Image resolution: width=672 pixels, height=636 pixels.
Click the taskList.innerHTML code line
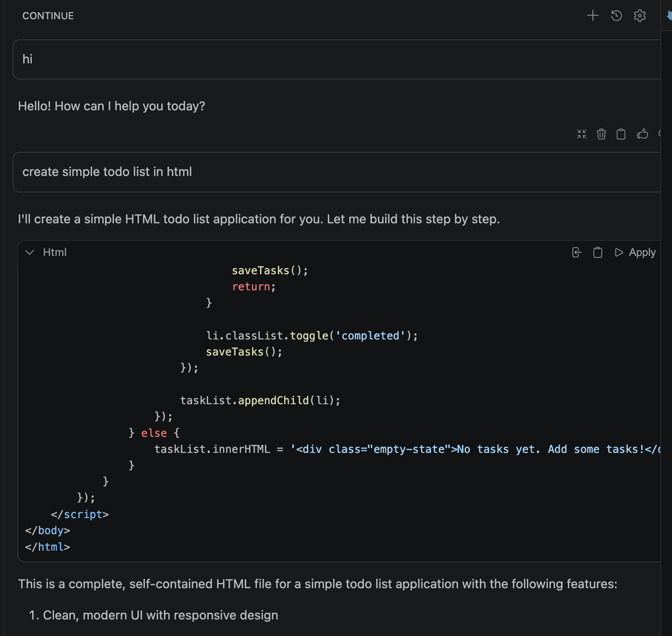tap(407, 449)
